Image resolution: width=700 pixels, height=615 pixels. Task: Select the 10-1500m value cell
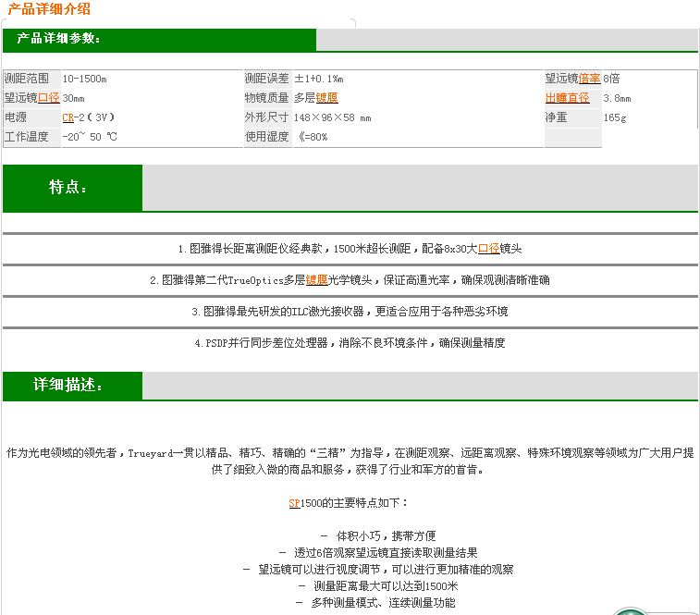coord(85,79)
